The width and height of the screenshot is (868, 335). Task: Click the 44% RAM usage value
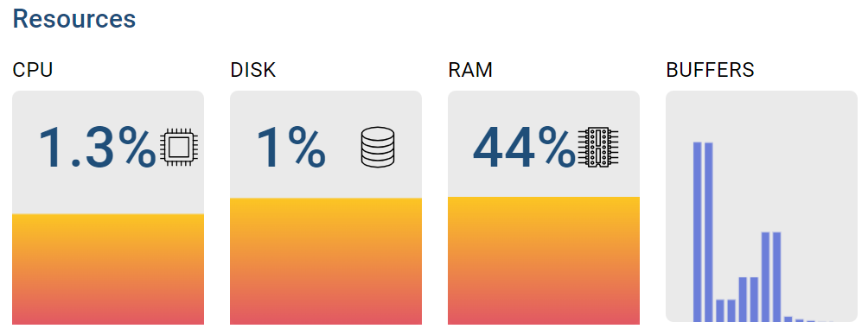click(x=524, y=147)
